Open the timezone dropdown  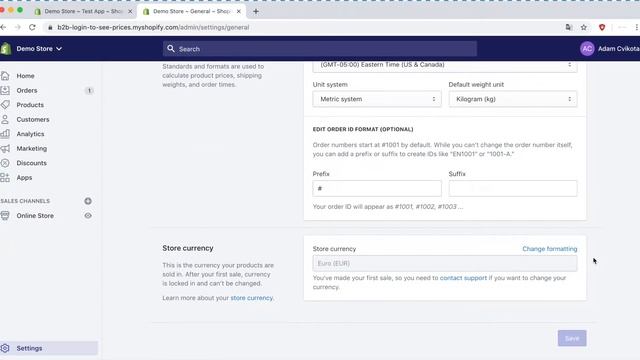coord(445,65)
